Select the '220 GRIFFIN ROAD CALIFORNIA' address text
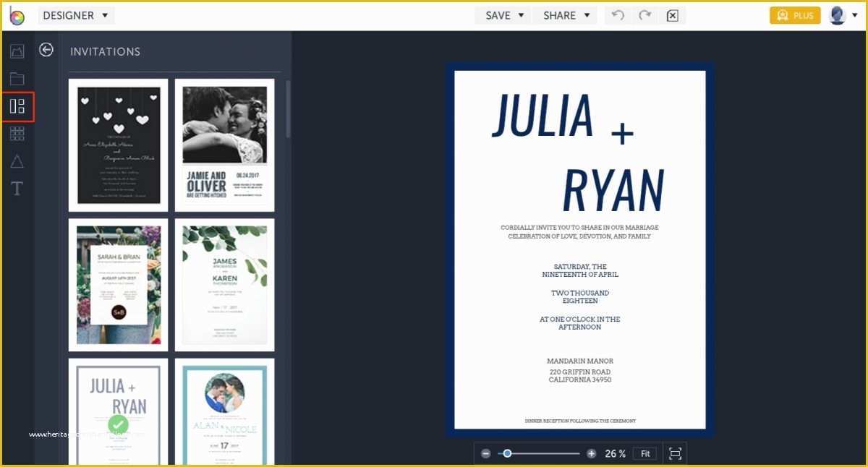 [x=580, y=376]
